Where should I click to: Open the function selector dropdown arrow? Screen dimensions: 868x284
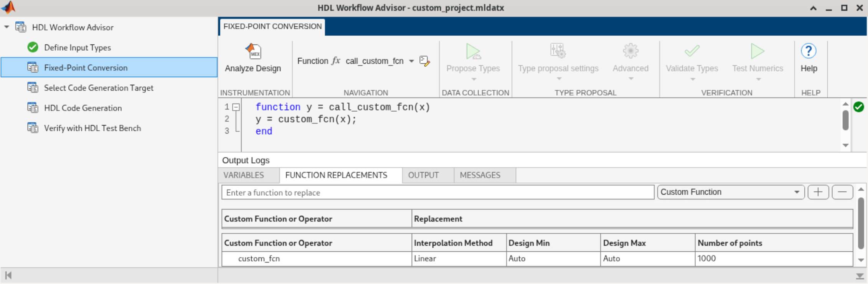[x=411, y=61]
